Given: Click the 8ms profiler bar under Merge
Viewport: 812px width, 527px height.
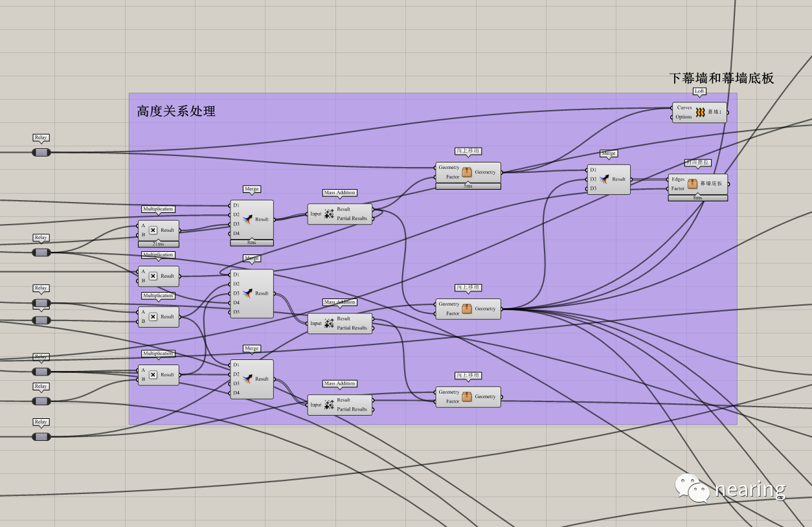Looking at the screenshot, I should [252, 243].
